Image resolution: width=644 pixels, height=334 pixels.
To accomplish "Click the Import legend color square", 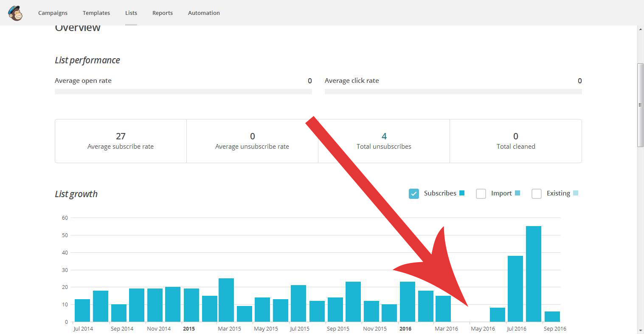I will coord(517,193).
